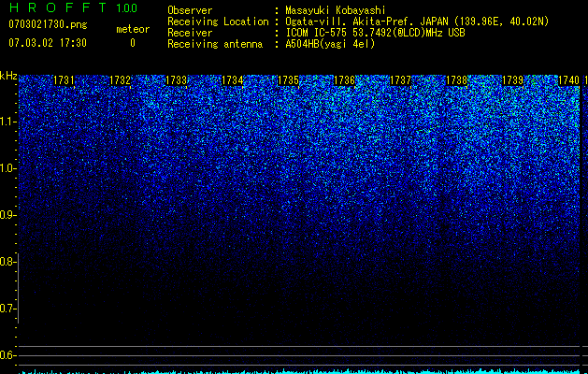
Task: Click the Receiver label
Action: (x=190, y=33)
